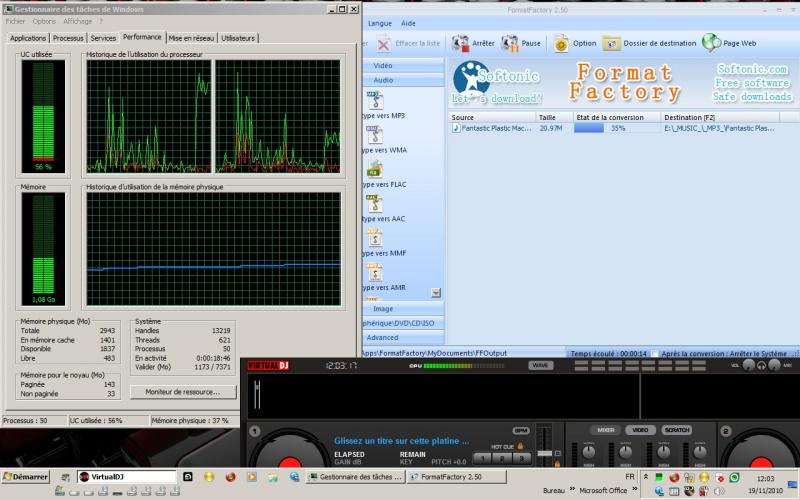
Task: Click the Arrêter stop conversion icon
Action: pos(460,44)
